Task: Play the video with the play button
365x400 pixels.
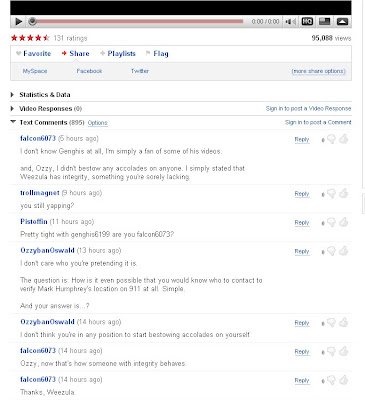Action: click(x=19, y=22)
